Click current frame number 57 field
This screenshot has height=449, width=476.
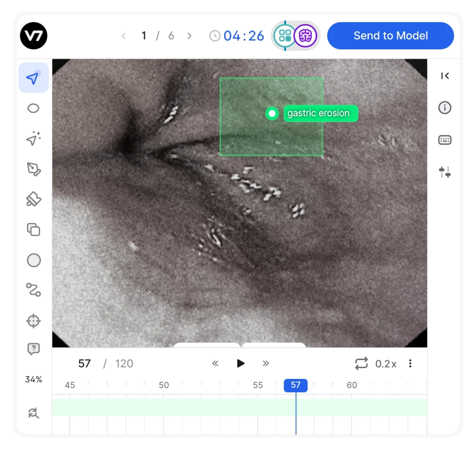click(x=85, y=364)
